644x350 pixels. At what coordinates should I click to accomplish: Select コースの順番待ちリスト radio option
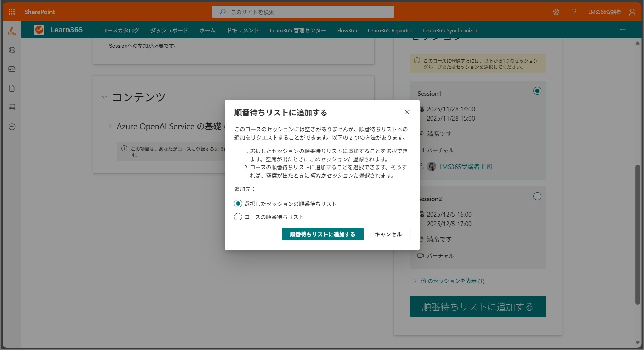point(238,217)
